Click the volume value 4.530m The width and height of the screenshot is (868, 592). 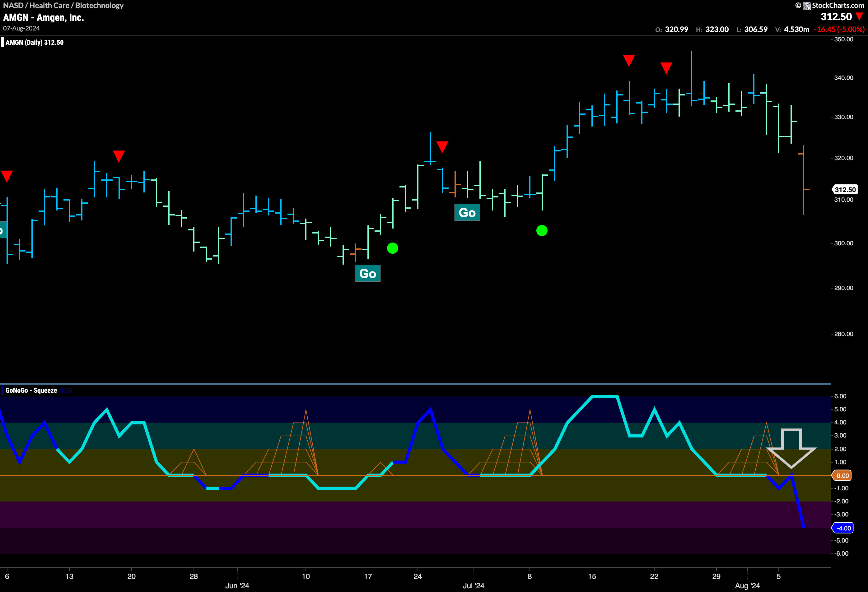pyautogui.click(x=797, y=30)
